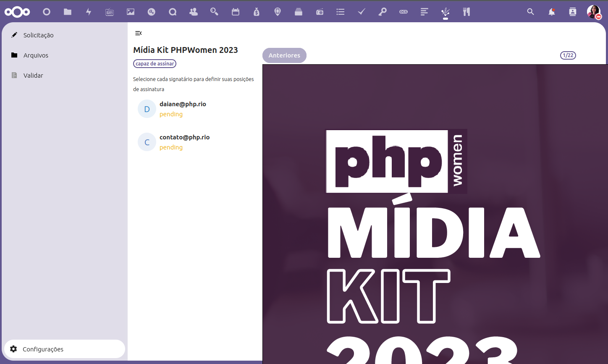Open the Talk chat icon
Screen dimensions: 608x364
point(173,12)
